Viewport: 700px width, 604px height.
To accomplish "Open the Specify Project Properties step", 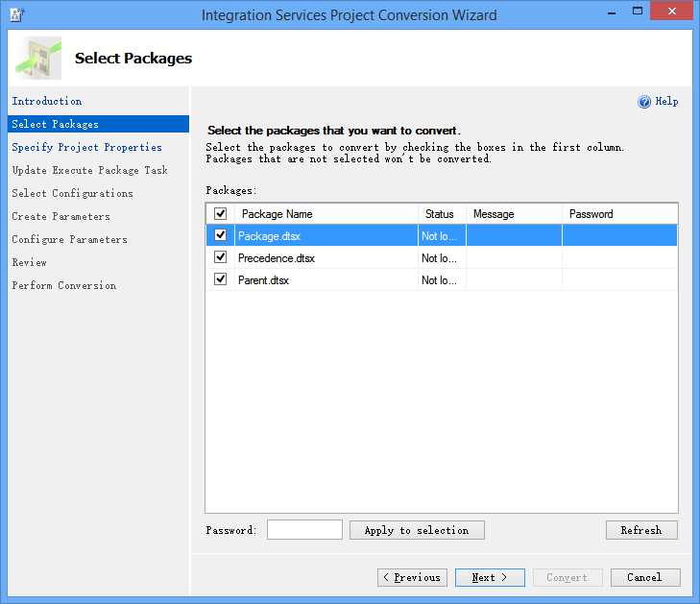I will point(86,147).
